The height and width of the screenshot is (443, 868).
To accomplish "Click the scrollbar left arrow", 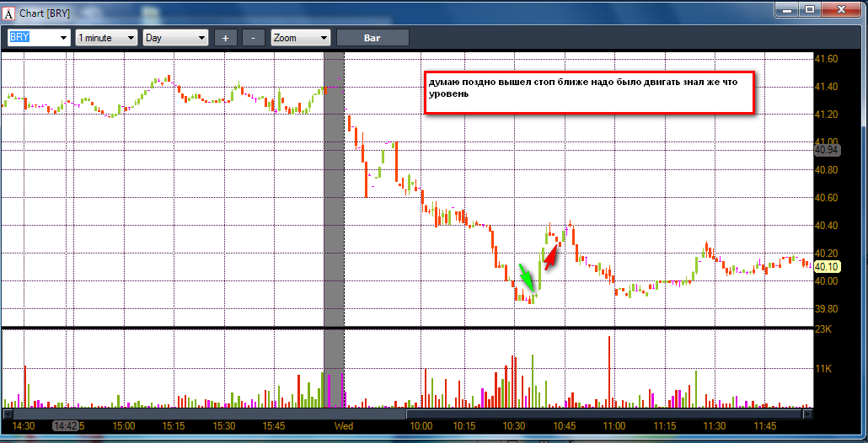I will coord(8,414).
